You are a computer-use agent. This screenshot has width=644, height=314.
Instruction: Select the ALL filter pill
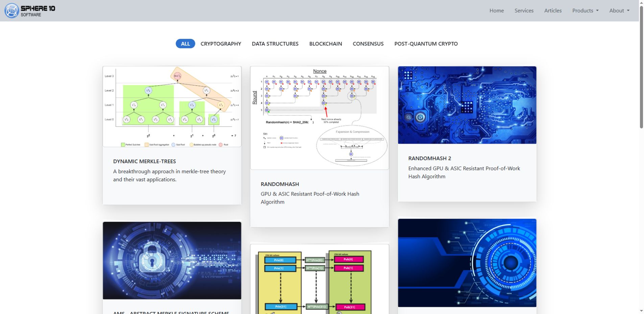tap(185, 44)
